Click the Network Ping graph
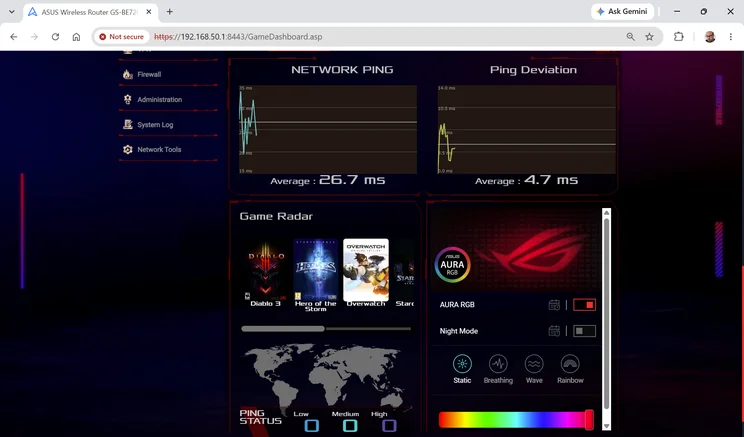 328,130
